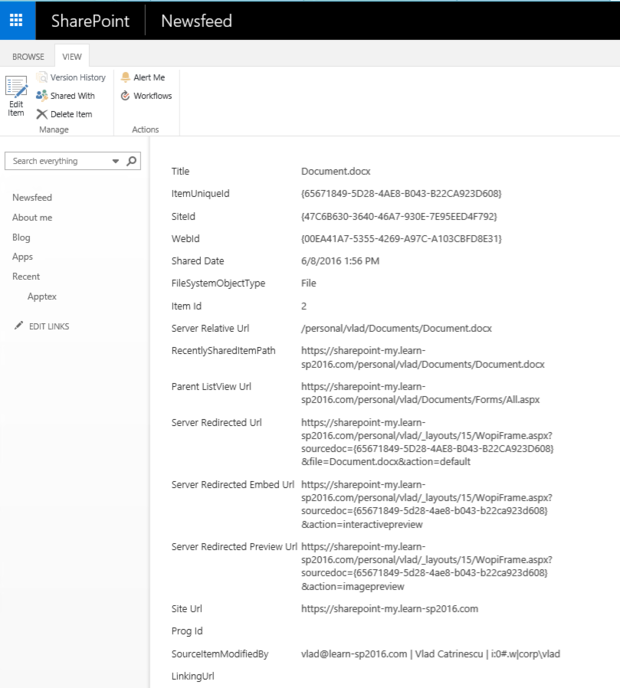Click the FileSystemObjectType value File
The width and height of the screenshot is (620, 688).
pyautogui.click(x=308, y=283)
